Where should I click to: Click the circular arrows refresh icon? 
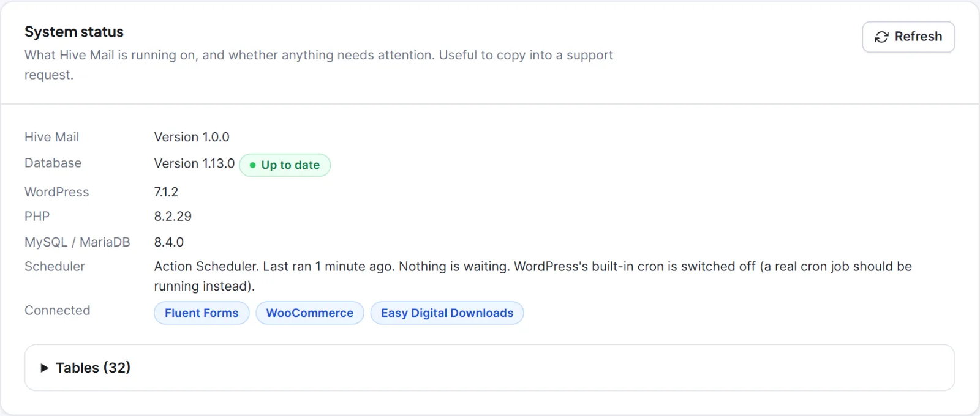[x=881, y=37]
